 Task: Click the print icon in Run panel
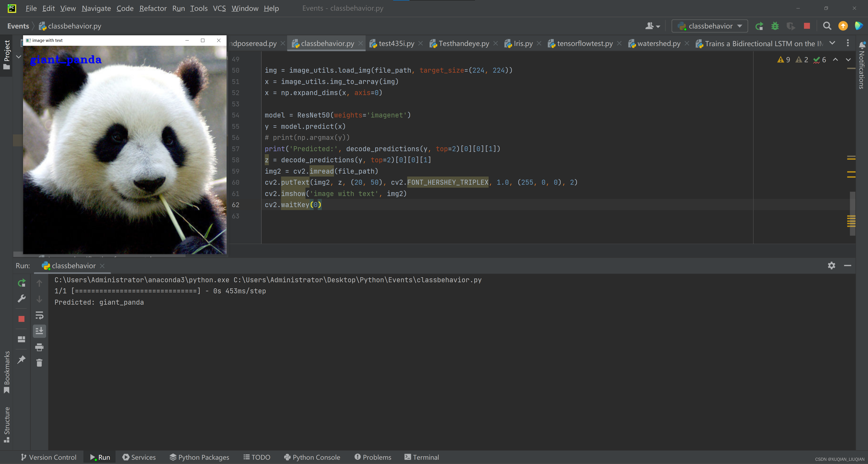[39, 347]
